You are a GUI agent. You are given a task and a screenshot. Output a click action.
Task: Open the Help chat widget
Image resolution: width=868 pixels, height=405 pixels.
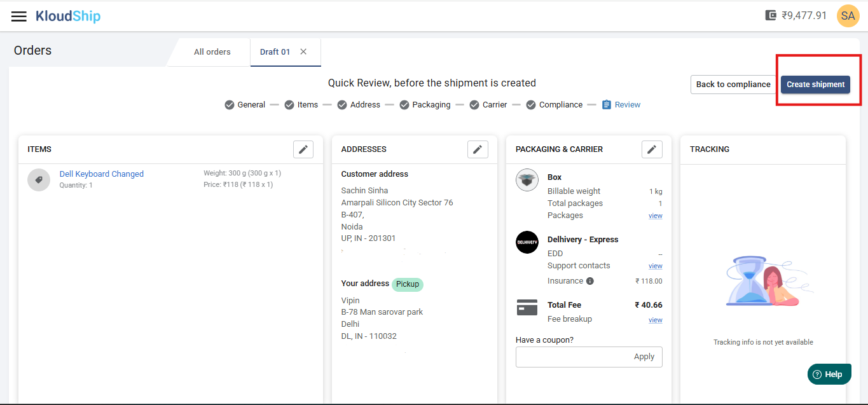pos(829,374)
